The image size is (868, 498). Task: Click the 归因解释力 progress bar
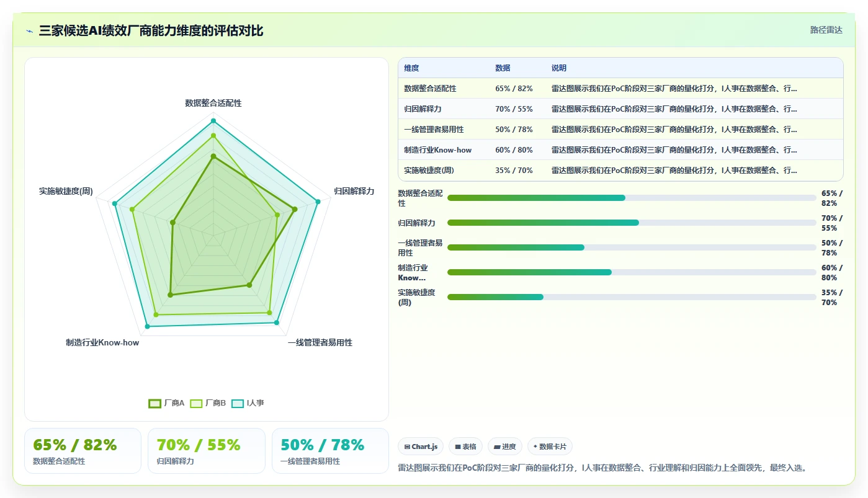pos(632,223)
